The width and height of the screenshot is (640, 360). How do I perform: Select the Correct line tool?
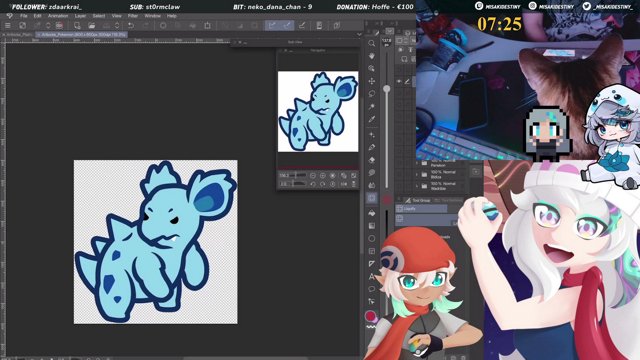tap(371, 302)
